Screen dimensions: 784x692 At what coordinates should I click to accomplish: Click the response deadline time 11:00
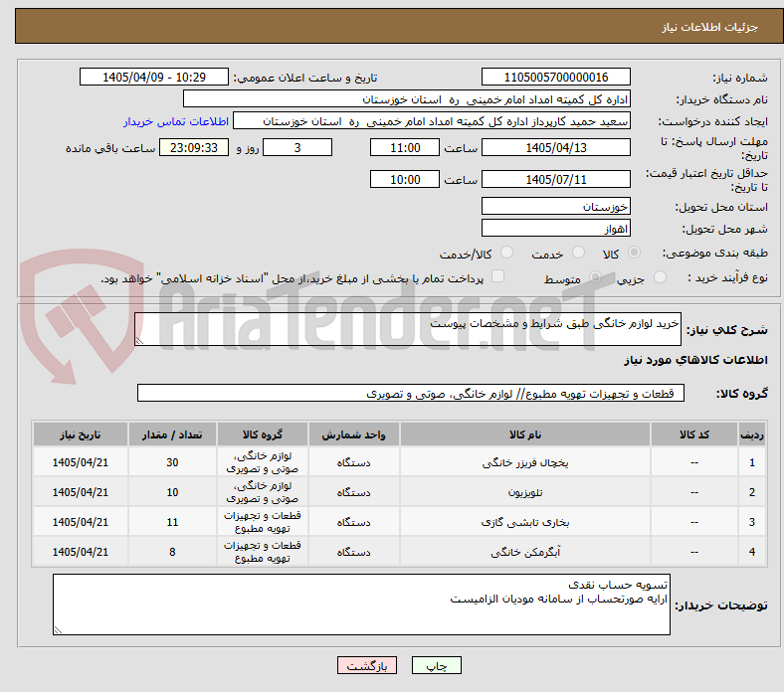click(x=405, y=147)
